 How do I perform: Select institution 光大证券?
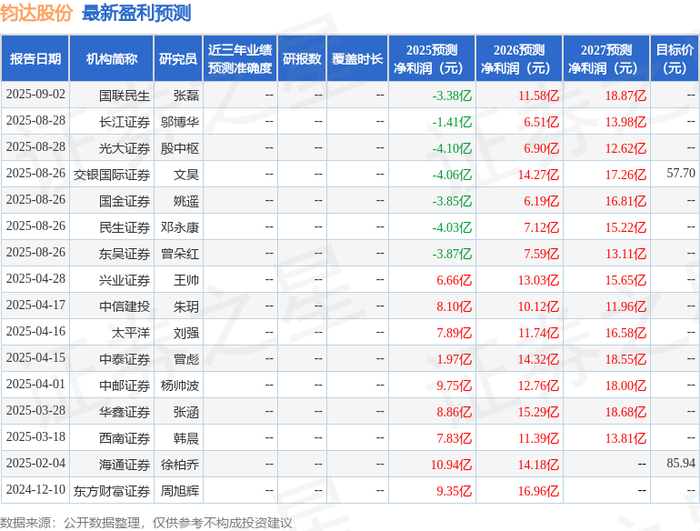pyautogui.click(x=124, y=148)
